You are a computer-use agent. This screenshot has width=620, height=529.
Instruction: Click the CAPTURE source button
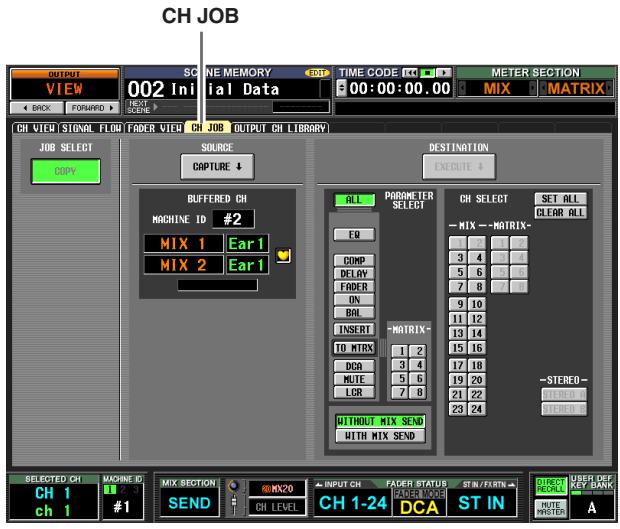pos(217,167)
